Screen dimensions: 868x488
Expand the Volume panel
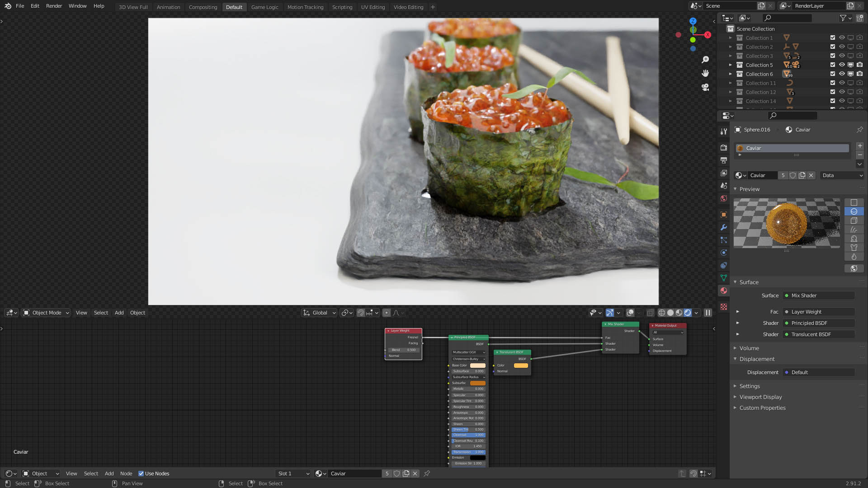click(x=749, y=348)
